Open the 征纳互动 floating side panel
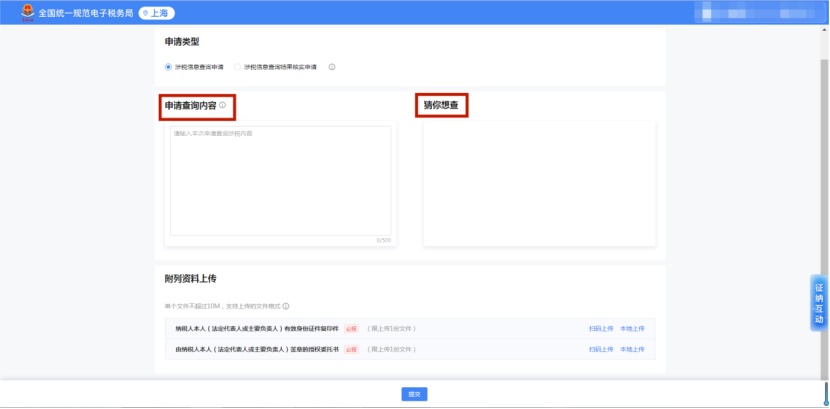This screenshot has width=830, height=409. pyautogui.click(x=818, y=302)
